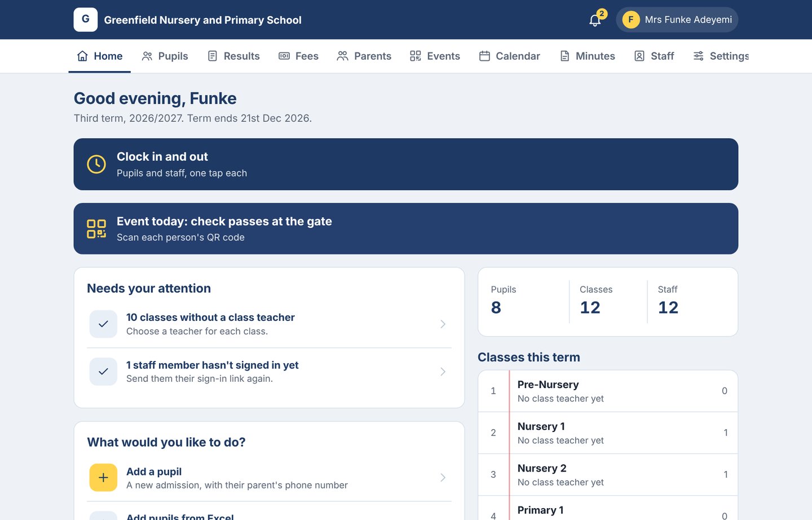812x520 pixels.
Task: Click the Pupils people icon
Action: point(147,56)
